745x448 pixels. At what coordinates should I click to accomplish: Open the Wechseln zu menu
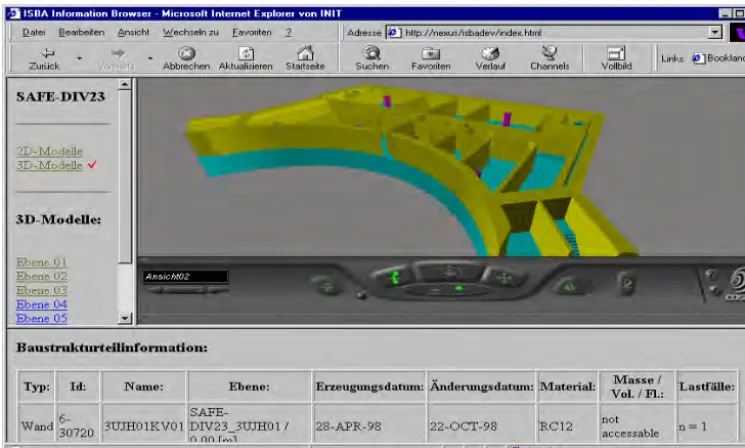coord(191,32)
